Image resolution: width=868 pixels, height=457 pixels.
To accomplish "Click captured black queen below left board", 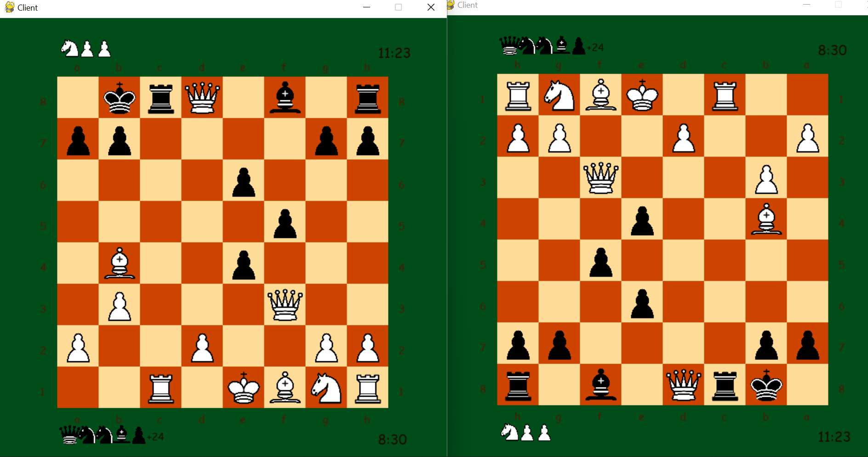I will [69, 435].
